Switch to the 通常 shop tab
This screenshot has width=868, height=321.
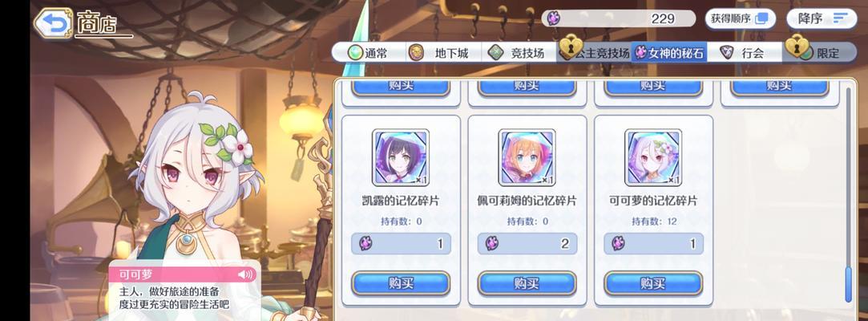click(369, 53)
